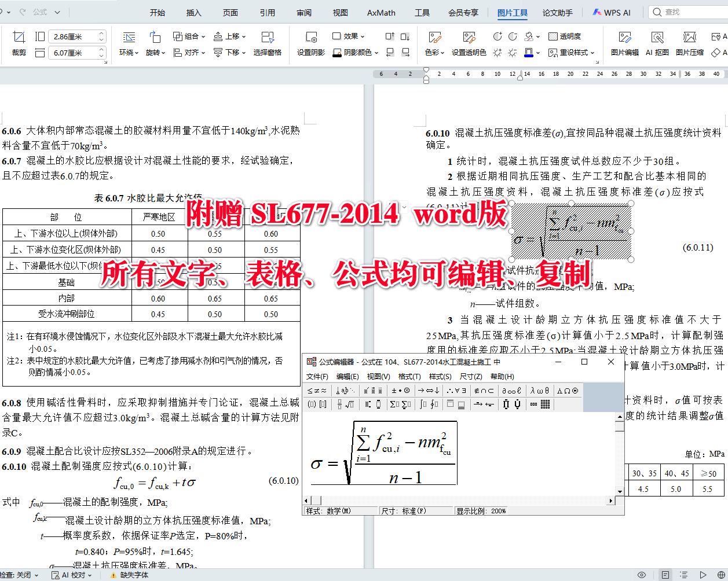Click the 设置阴影 shadow settings icon
728x581 pixels.
tap(311, 43)
